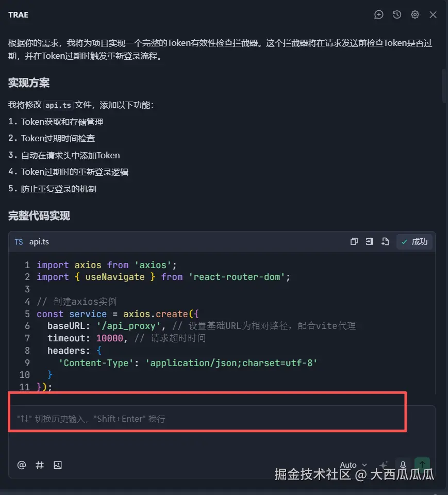
Task: Add code to new file icon
Action: 385,241
